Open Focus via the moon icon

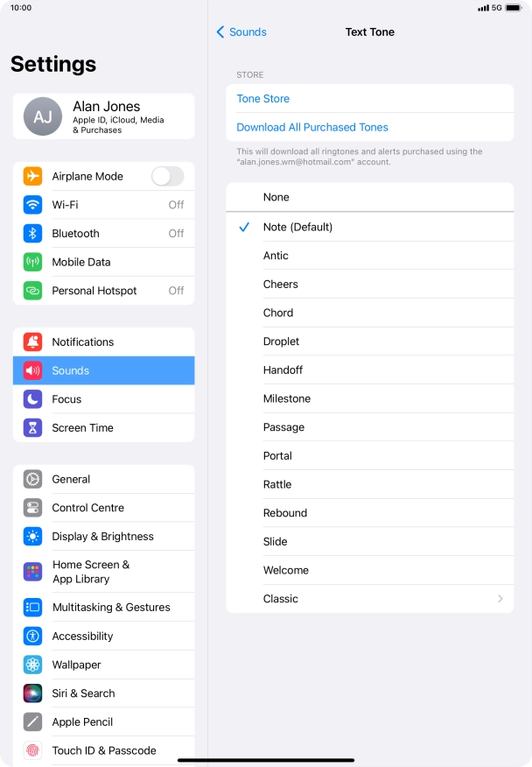tap(32, 399)
